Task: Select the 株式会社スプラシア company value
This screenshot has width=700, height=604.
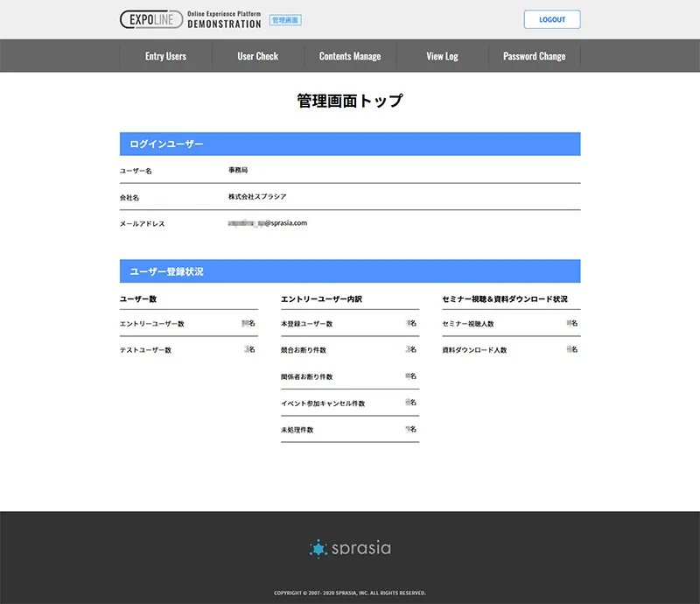Action: point(257,197)
